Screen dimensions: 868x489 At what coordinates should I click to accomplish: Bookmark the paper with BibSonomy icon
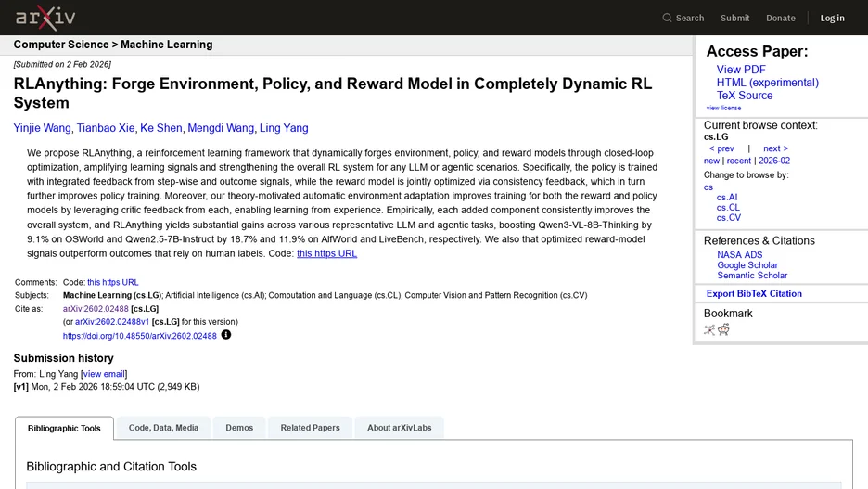(x=709, y=330)
